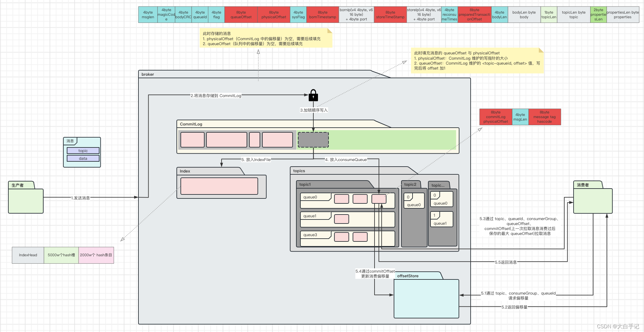Click the queue1 box inside the 'topic...' folder
This screenshot has height=332, width=644.
[442, 219]
